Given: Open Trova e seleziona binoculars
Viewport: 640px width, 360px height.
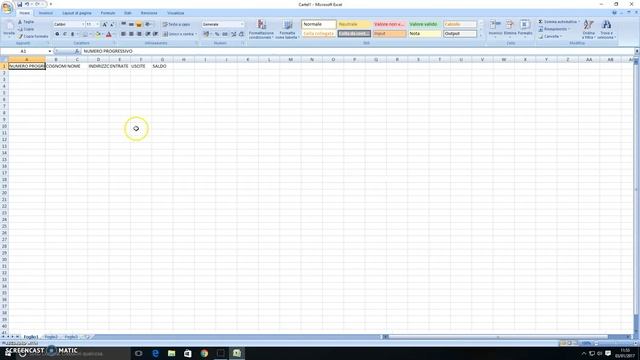Looking at the screenshot, I should click(x=606, y=29).
